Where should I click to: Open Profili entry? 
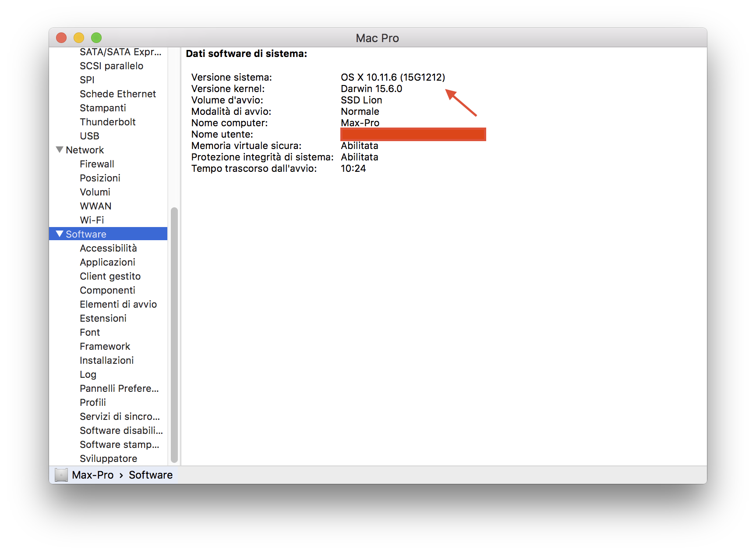[x=92, y=402]
